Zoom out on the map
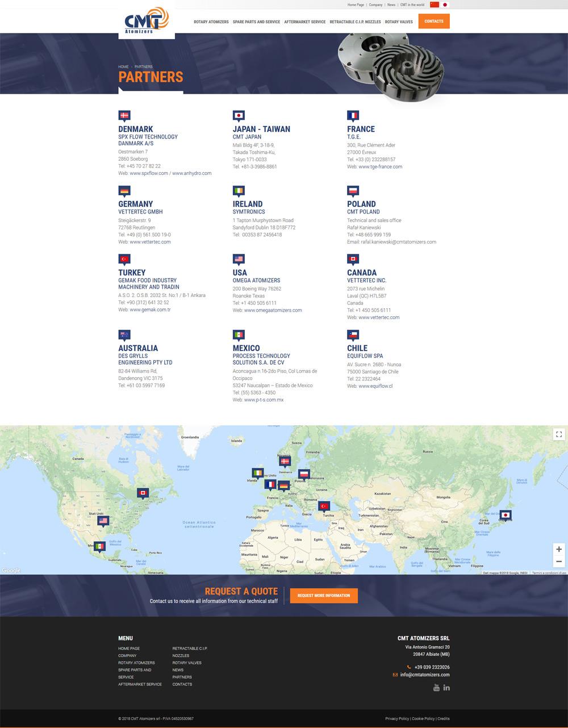This screenshot has width=568, height=728. 559,562
